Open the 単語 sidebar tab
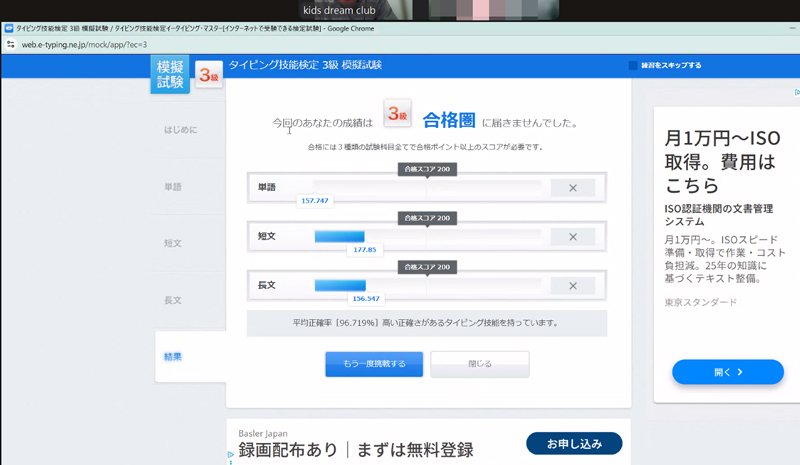Image resolution: width=800 pixels, height=465 pixels. tap(173, 187)
